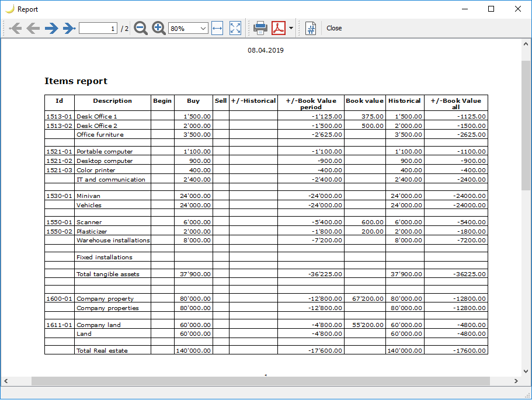Click the '1521-02' Id cell

click(60, 161)
